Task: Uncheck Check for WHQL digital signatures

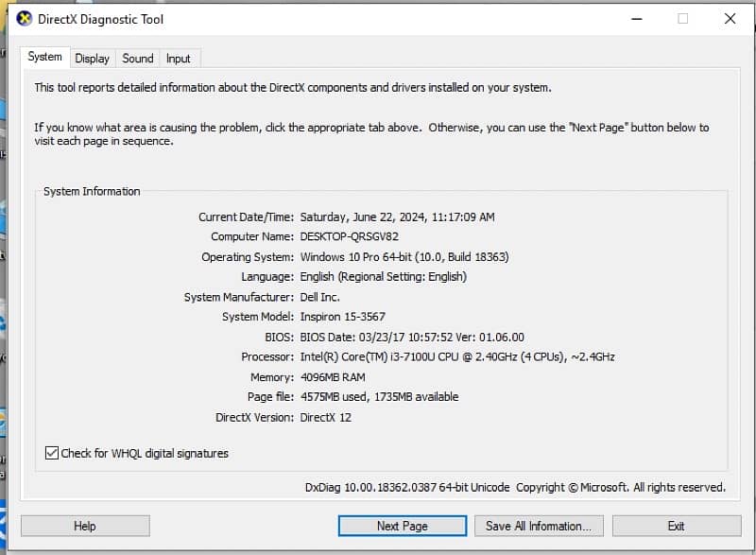Action: pyautogui.click(x=52, y=453)
